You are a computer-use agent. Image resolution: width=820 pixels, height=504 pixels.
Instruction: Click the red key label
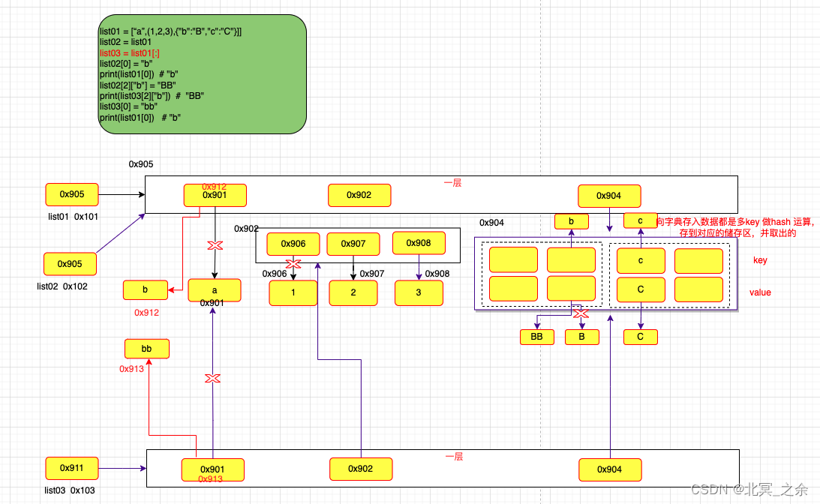(761, 260)
